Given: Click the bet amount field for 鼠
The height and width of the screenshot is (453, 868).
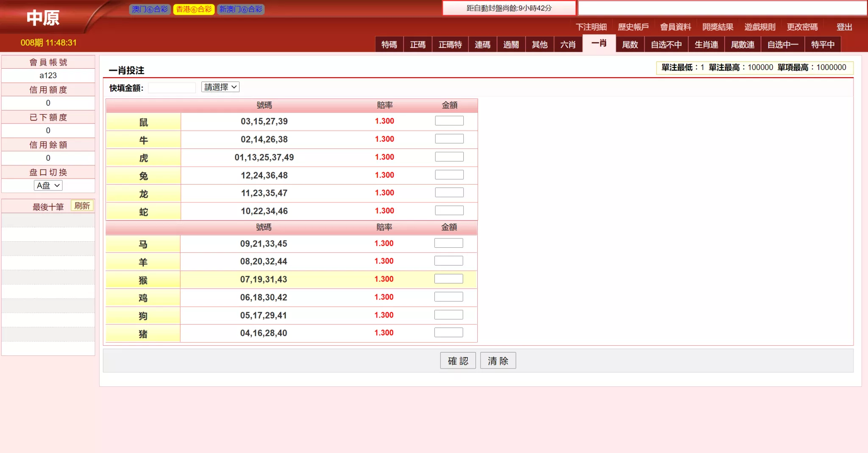Looking at the screenshot, I should click(448, 120).
